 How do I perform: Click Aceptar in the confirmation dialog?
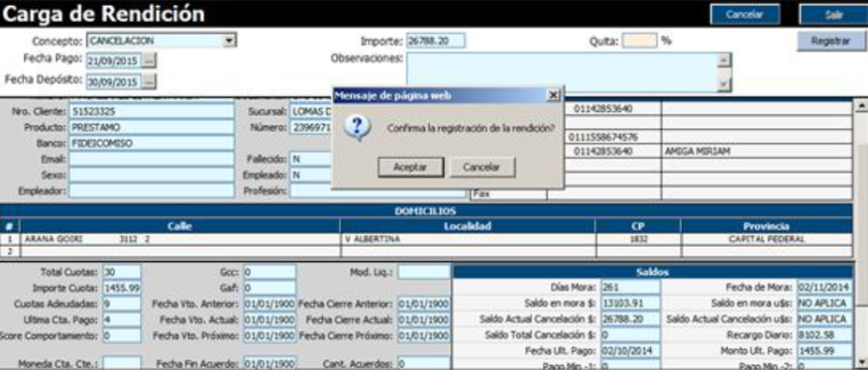point(410,167)
